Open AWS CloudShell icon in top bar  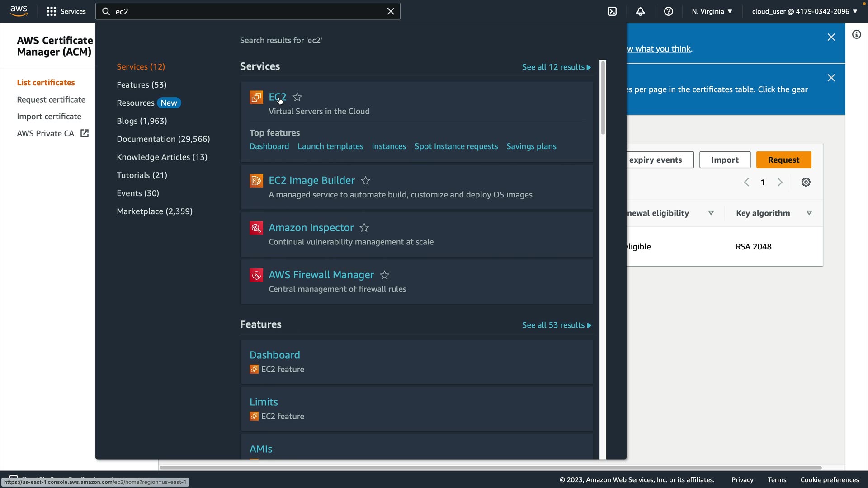[x=612, y=11]
